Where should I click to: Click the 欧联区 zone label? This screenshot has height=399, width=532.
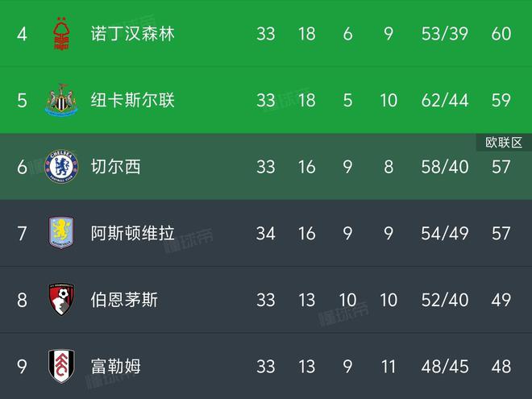(504, 143)
